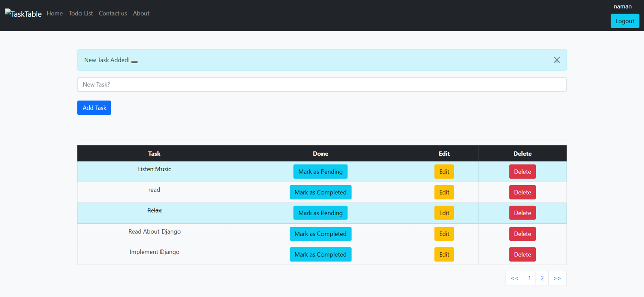Go to pagination page 2
The height and width of the screenshot is (297, 644).
(x=542, y=278)
